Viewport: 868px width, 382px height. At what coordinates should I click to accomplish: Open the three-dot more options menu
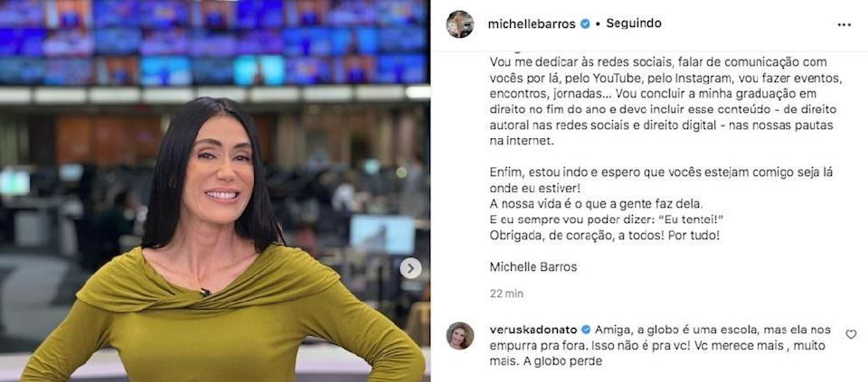click(x=844, y=25)
